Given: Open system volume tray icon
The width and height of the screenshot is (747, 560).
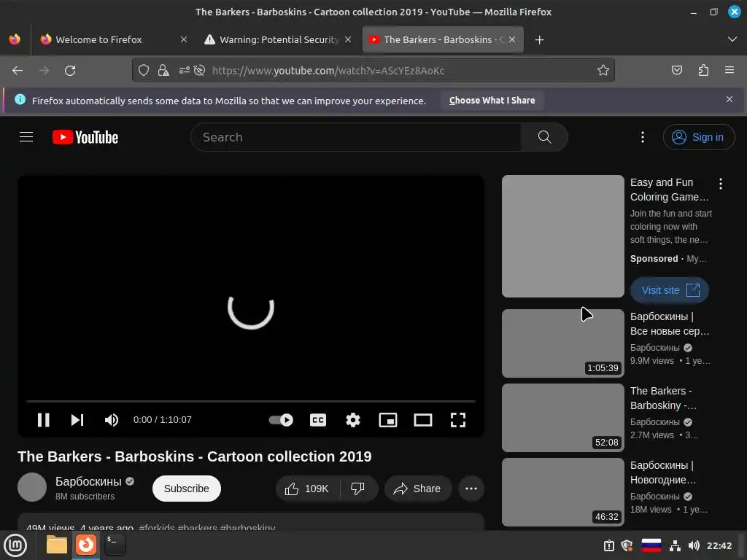Looking at the screenshot, I should click(694, 545).
